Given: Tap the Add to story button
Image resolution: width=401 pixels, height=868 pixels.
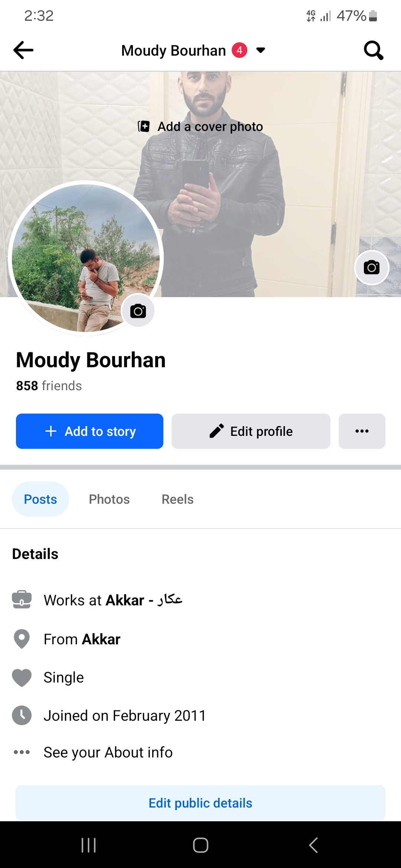Looking at the screenshot, I should [89, 431].
